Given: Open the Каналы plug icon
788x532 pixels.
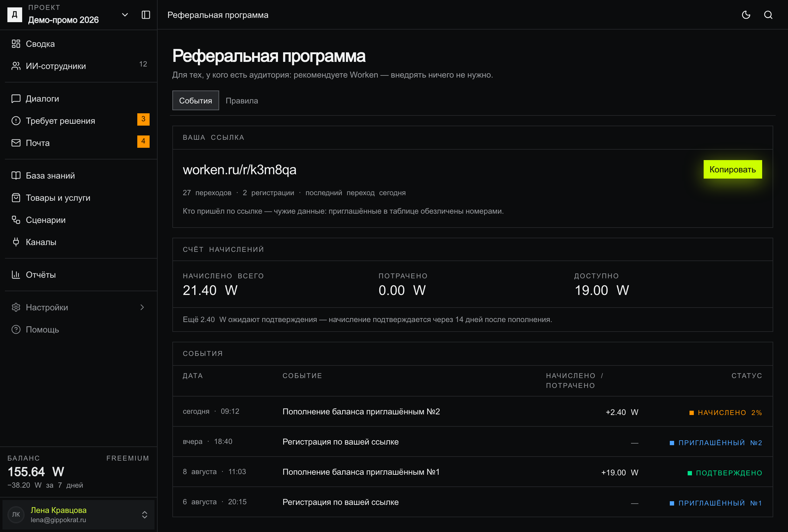Looking at the screenshot, I should (16, 242).
